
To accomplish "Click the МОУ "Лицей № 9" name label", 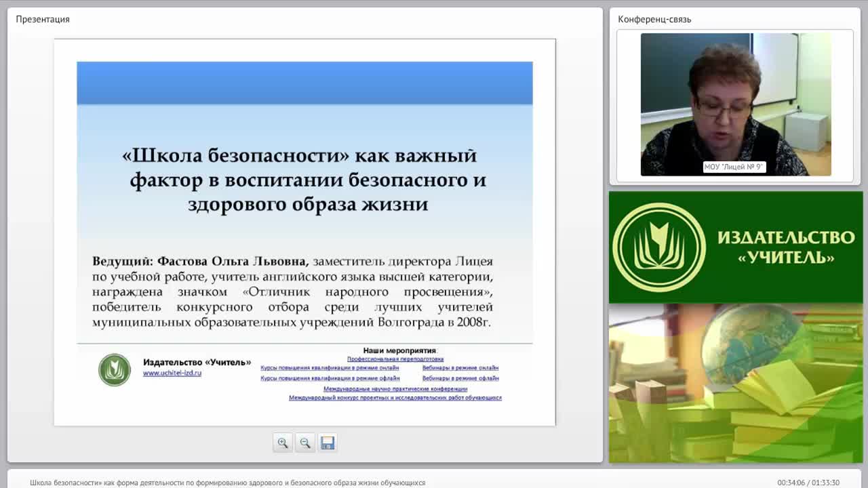I will coord(734,167).
